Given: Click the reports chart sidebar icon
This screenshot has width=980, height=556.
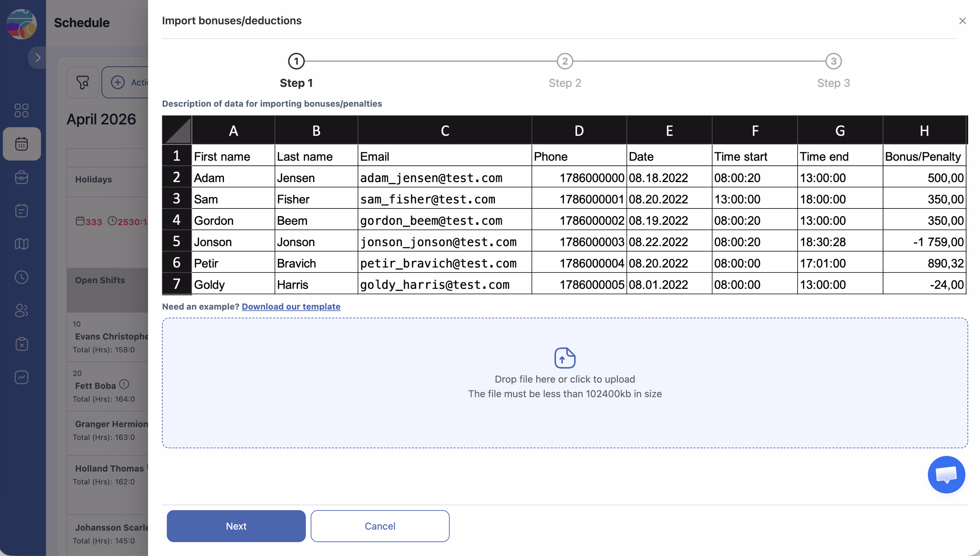Looking at the screenshot, I should pyautogui.click(x=22, y=377).
